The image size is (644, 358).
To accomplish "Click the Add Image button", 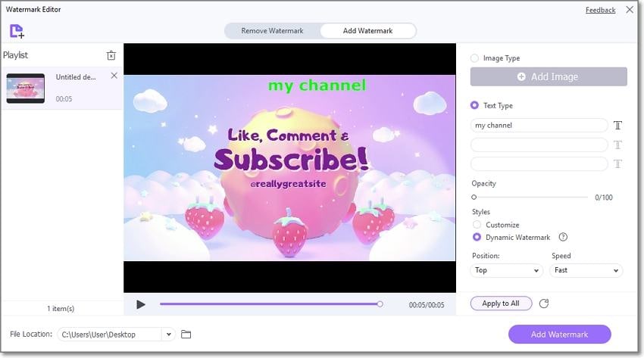I will [549, 76].
